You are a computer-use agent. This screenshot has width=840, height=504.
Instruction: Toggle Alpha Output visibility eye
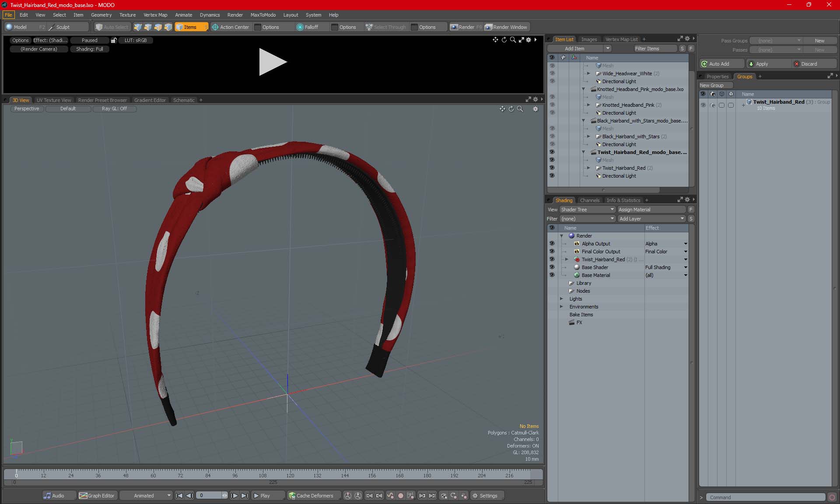[x=552, y=244]
